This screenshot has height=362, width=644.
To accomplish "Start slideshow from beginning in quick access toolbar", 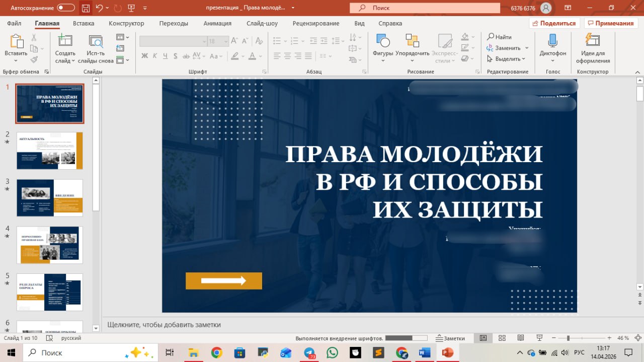I will (x=131, y=8).
